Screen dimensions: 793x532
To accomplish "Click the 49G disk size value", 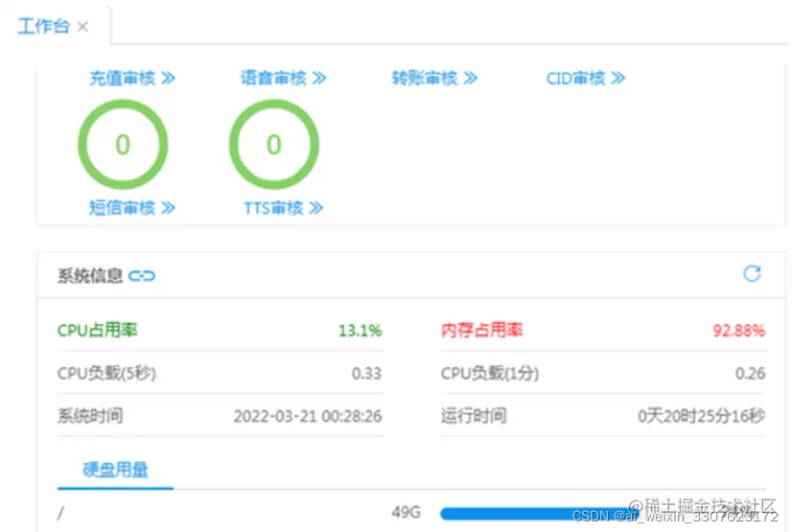I will pyautogui.click(x=406, y=512).
